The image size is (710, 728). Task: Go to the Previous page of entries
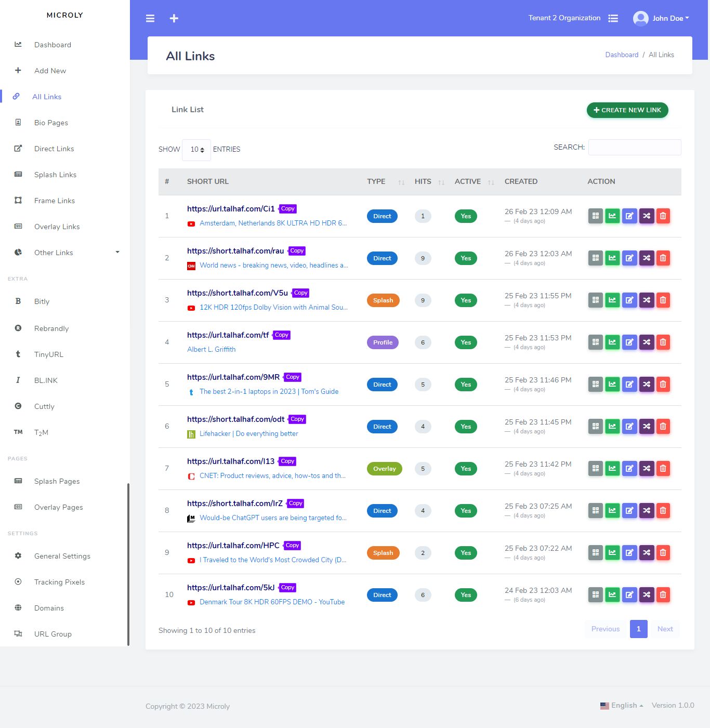[606, 629]
